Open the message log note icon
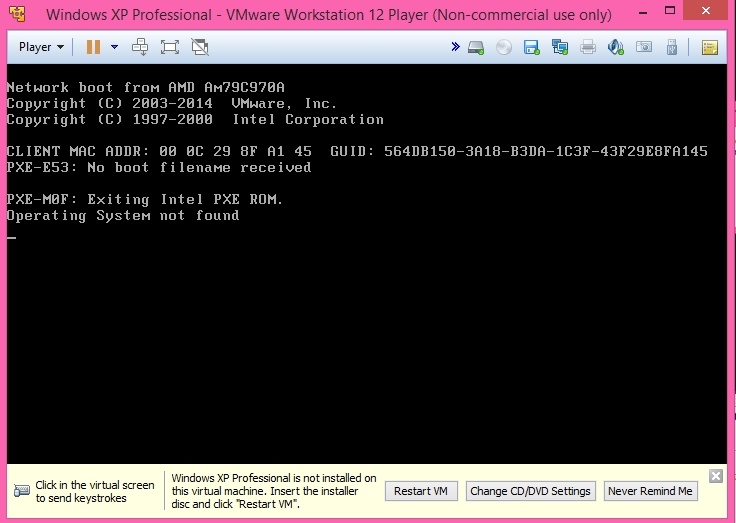Viewport: 736px width, 523px height. [709, 47]
